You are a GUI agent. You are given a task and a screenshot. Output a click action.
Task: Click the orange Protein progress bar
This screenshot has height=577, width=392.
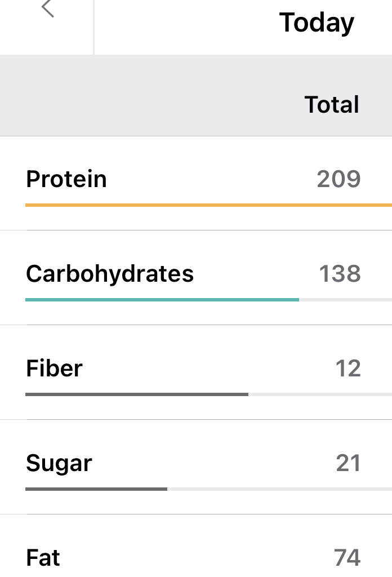click(208, 205)
